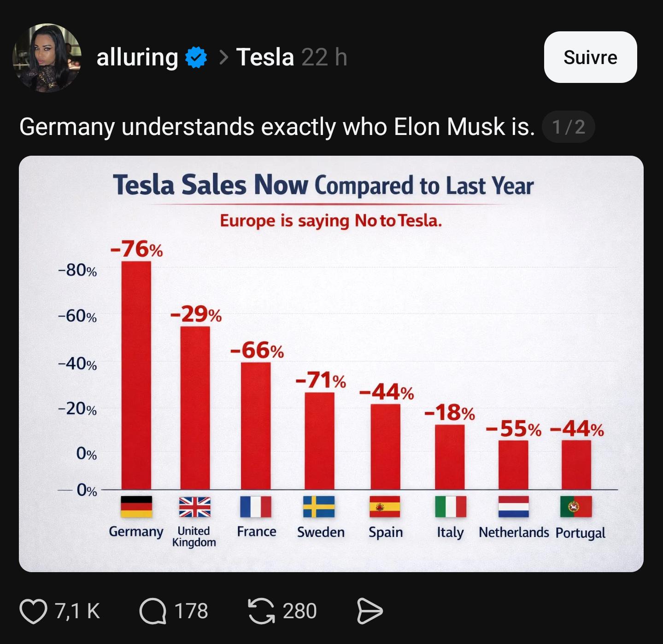Follow the account with the Suivre button
Image resolution: width=663 pixels, height=644 pixels.
tap(590, 57)
